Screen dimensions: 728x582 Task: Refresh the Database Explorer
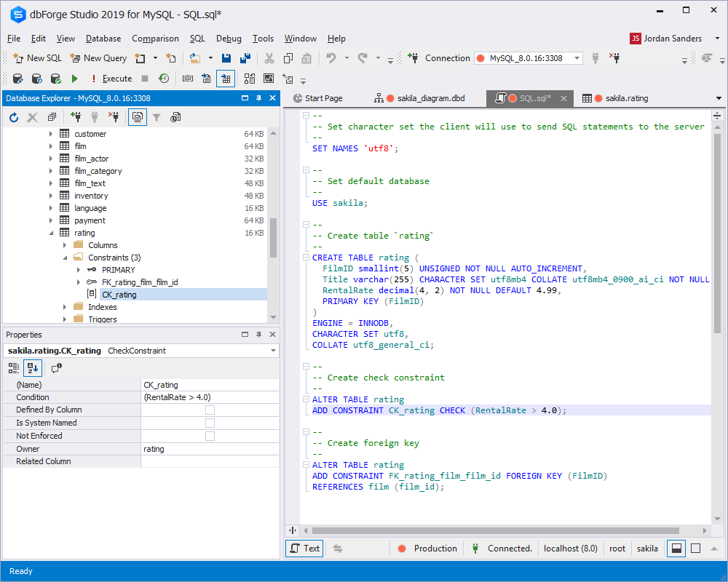point(12,117)
